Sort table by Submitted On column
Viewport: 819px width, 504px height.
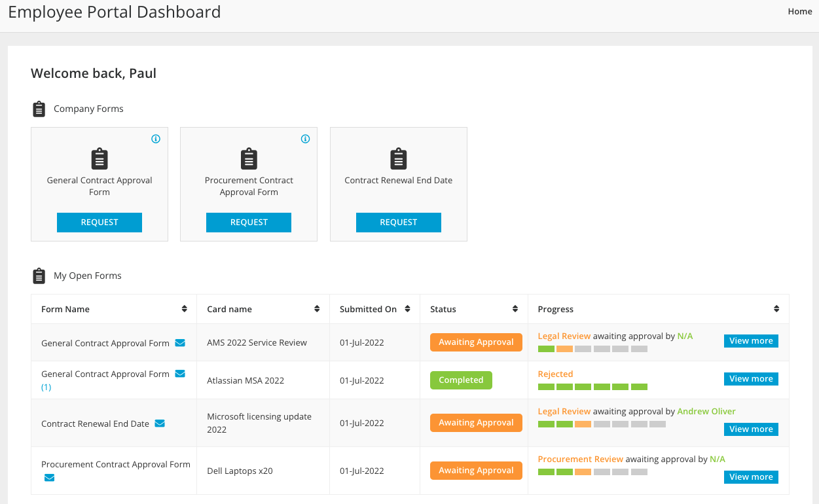coord(407,309)
